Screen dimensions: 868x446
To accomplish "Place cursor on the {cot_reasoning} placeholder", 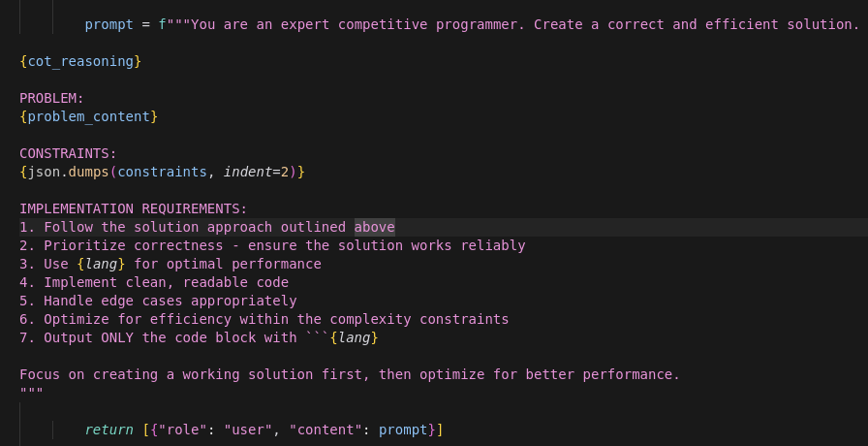I will tap(80, 61).
